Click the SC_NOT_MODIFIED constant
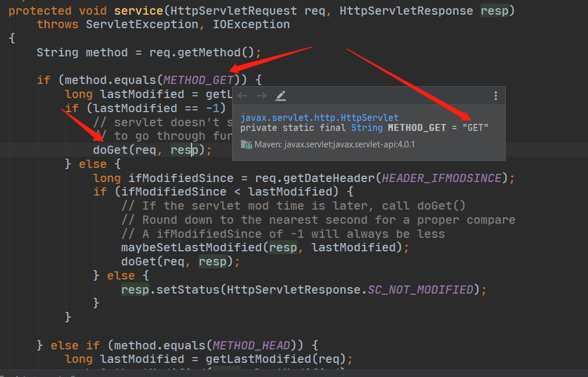588x377 pixels. tap(421, 290)
